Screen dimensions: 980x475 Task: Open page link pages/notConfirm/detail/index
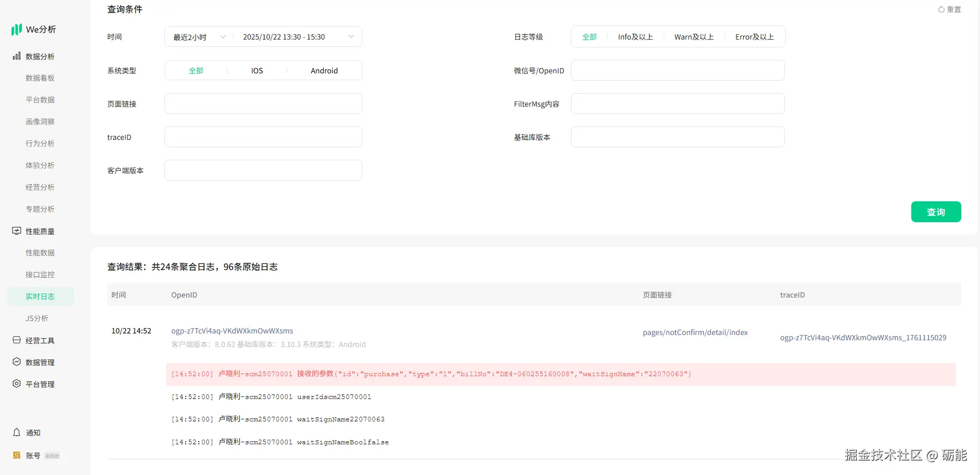tap(695, 332)
